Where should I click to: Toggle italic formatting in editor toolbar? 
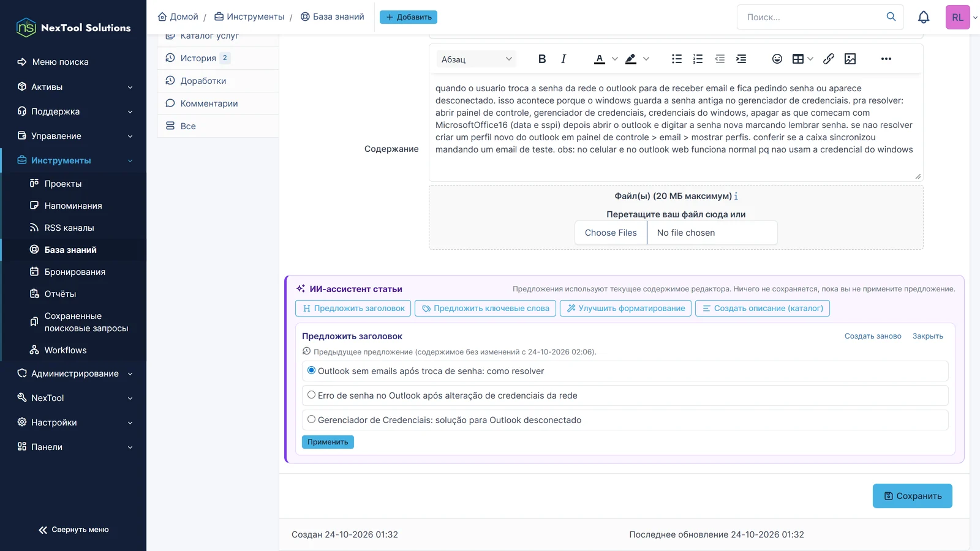563,59
